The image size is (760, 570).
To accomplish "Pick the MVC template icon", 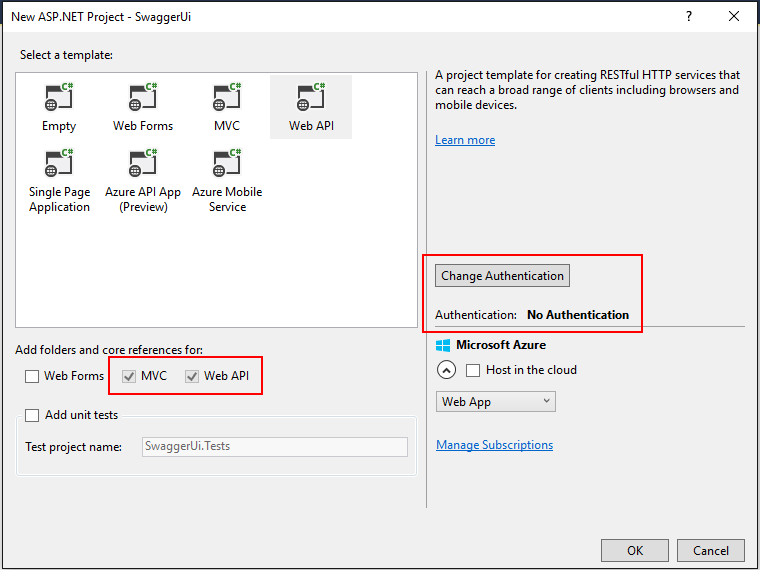I will (x=227, y=97).
